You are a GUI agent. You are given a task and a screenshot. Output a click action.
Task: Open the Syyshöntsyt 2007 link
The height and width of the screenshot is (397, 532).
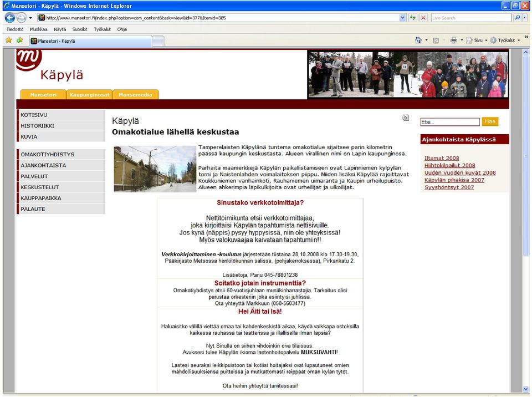pos(449,187)
